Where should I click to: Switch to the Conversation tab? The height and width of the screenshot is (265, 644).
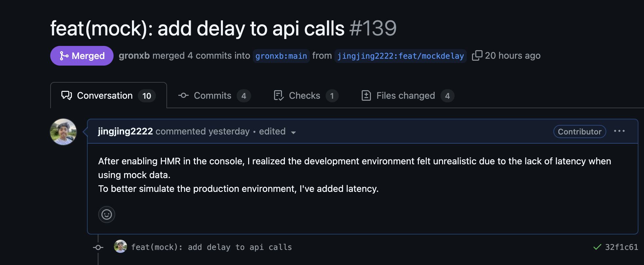(x=109, y=95)
